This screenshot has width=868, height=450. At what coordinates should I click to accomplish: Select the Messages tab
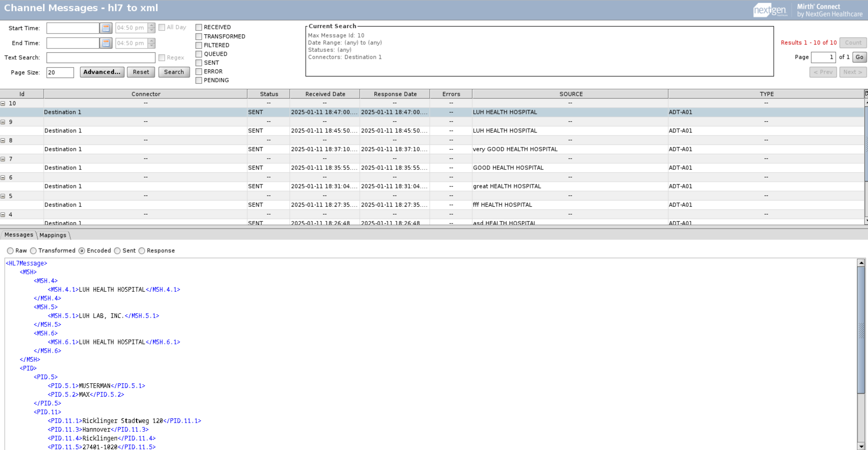point(18,235)
